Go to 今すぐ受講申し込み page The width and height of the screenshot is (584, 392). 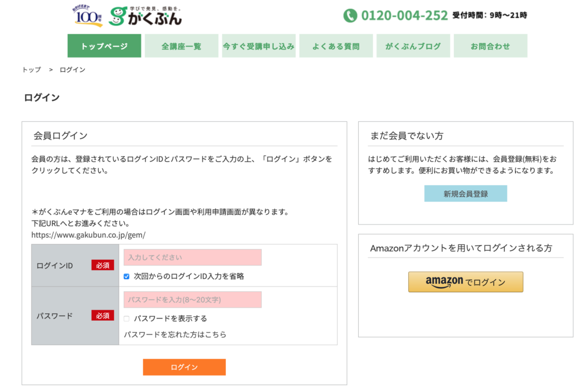click(258, 46)
